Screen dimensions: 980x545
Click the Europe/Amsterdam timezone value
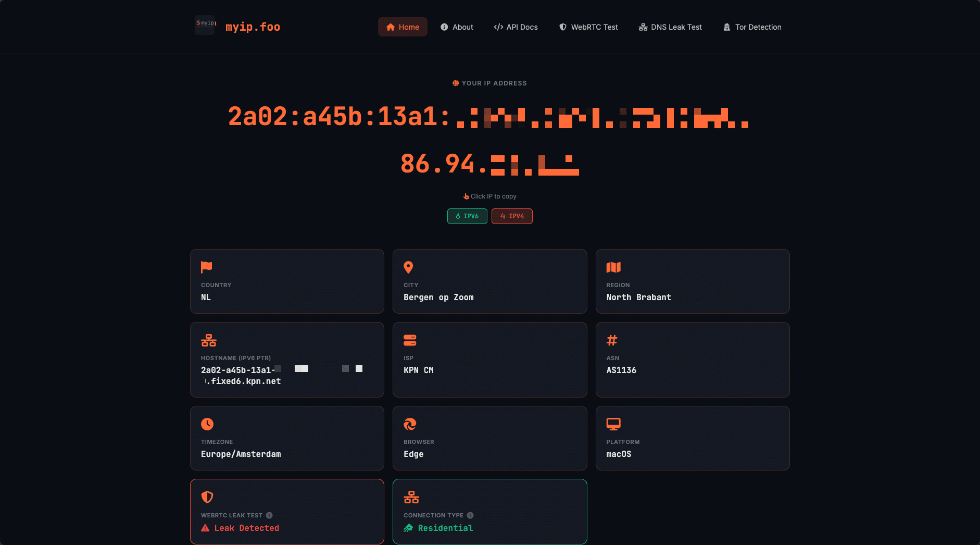(241, 454)
